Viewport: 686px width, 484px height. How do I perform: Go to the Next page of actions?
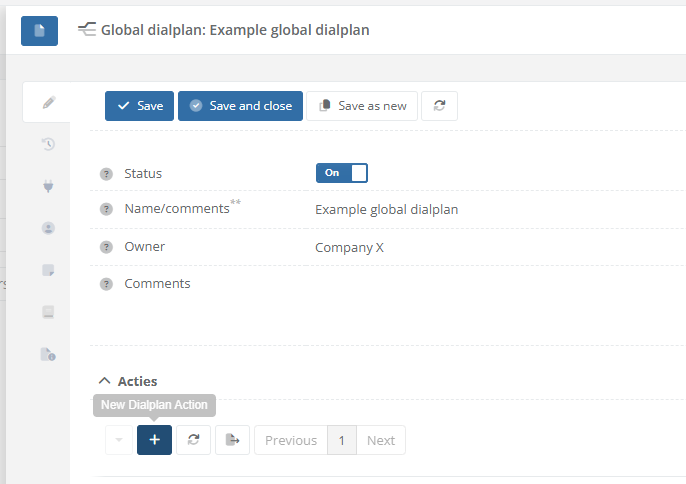(x=381, y=440)
